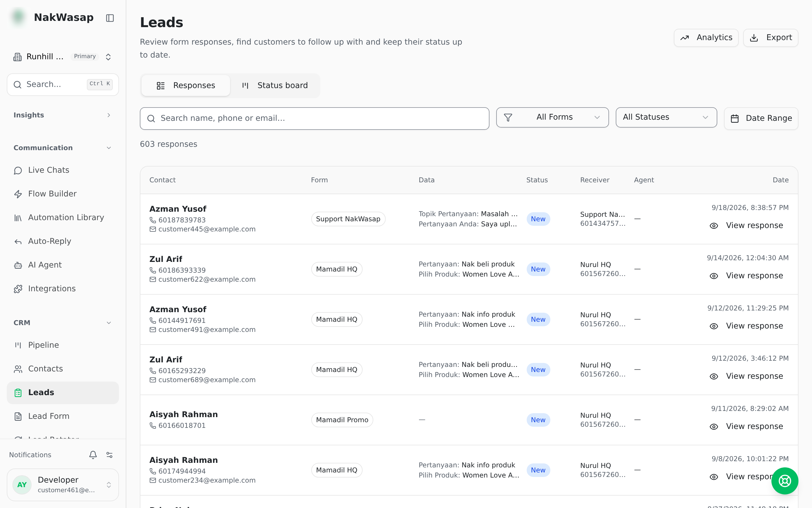812x508 pixels.
Task: Click phone number 60144917691
Action: click(182, 321)
